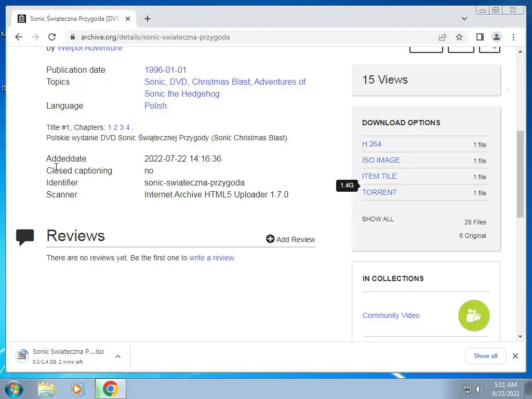Open the 1996-01-01 publication date link
Image resolution: width=532 pixels, height=399 pixels.
pos(166,70)
